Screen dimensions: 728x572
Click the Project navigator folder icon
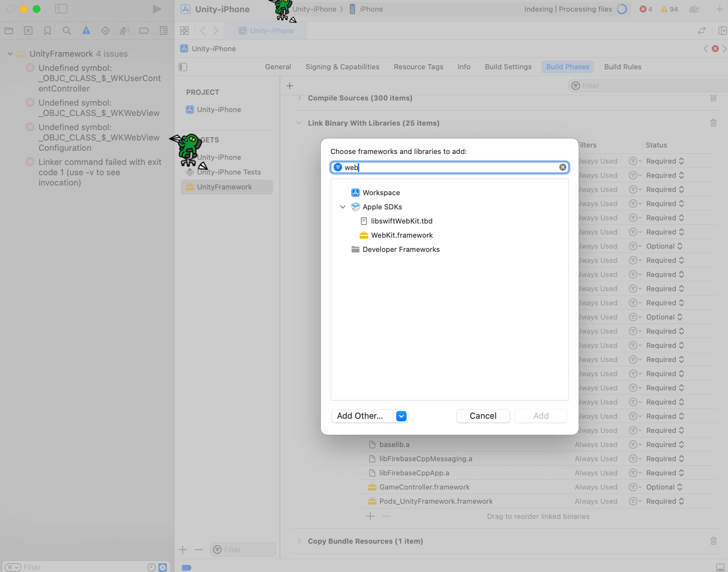[x=9, y=31]
